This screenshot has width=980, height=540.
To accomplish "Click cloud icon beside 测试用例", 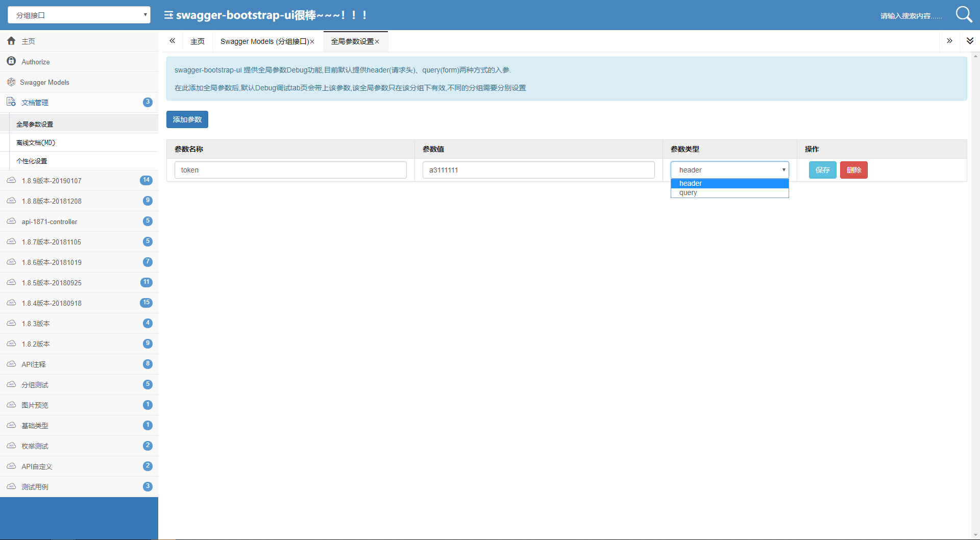I will click(11, 486).
